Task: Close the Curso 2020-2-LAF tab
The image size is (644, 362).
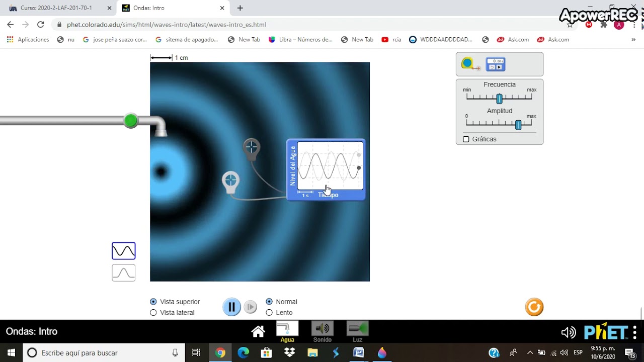Action: [x=110, y=8]
